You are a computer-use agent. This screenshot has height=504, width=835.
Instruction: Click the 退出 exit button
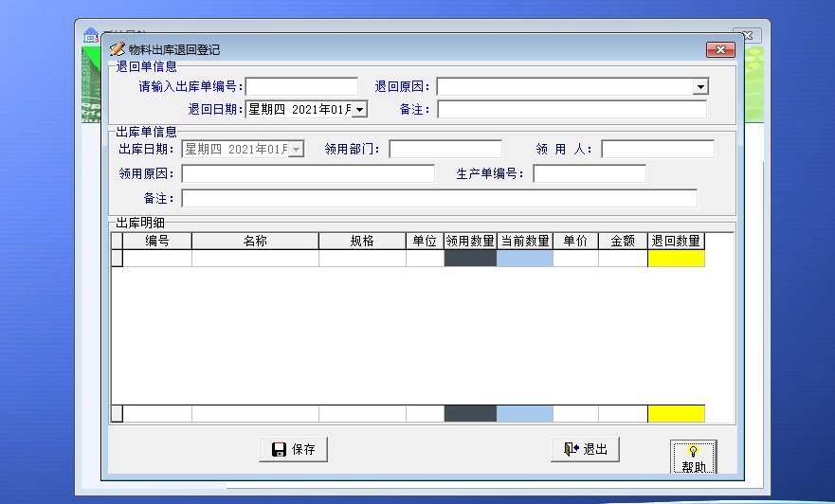585,449
